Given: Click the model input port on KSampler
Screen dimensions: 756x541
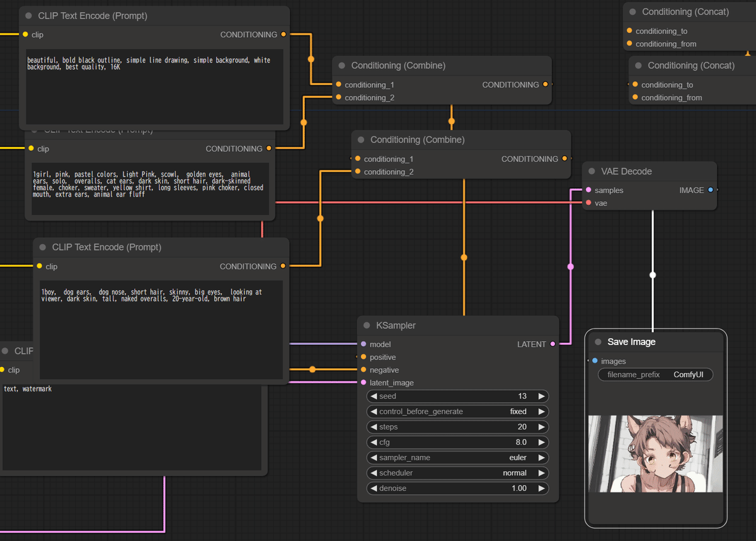Looking at the screenshot, I should click(364, 344).
